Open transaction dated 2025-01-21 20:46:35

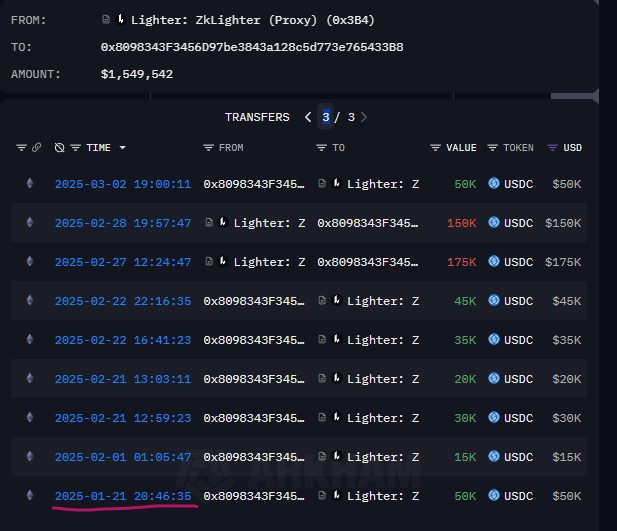tap(123, 496)
